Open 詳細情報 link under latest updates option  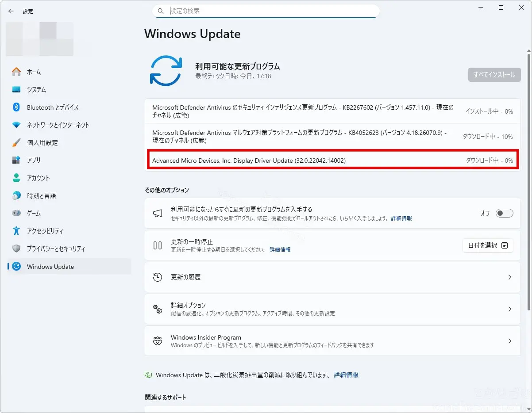pyautogui.click(x=401, y=218)
